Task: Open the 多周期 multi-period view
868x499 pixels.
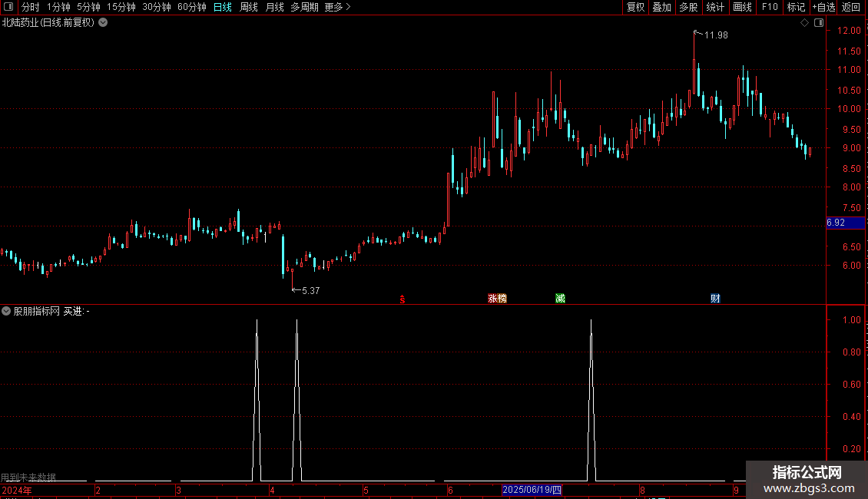Action: (304, 7)
